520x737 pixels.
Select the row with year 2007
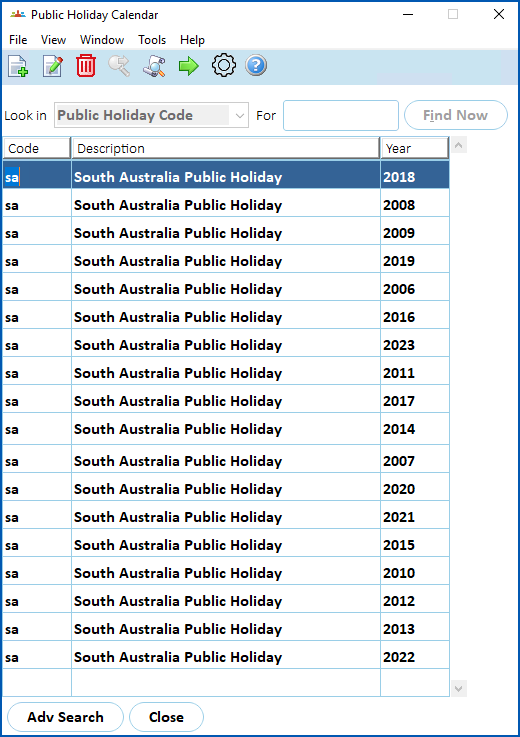pyautogui.click(x=226, y=459)
